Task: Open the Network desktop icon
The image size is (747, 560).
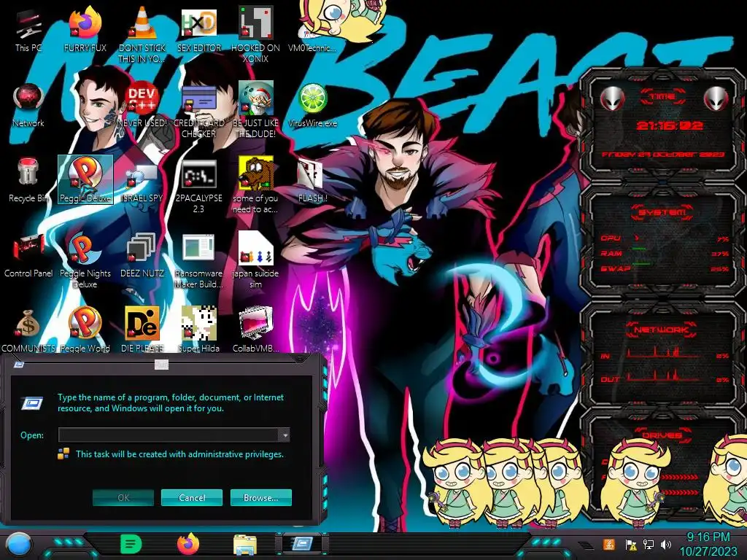Action: [x=28, y=105]
